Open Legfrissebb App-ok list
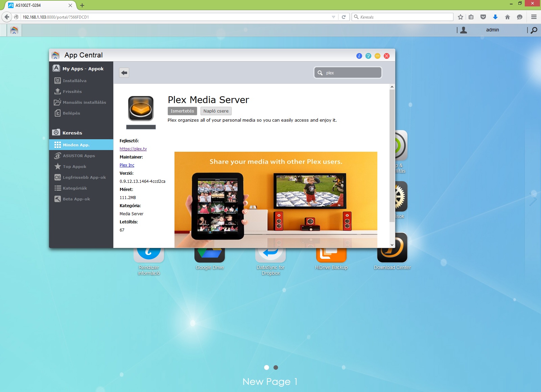The width and height of the screenshot is (541, 392). pos(81,177)
